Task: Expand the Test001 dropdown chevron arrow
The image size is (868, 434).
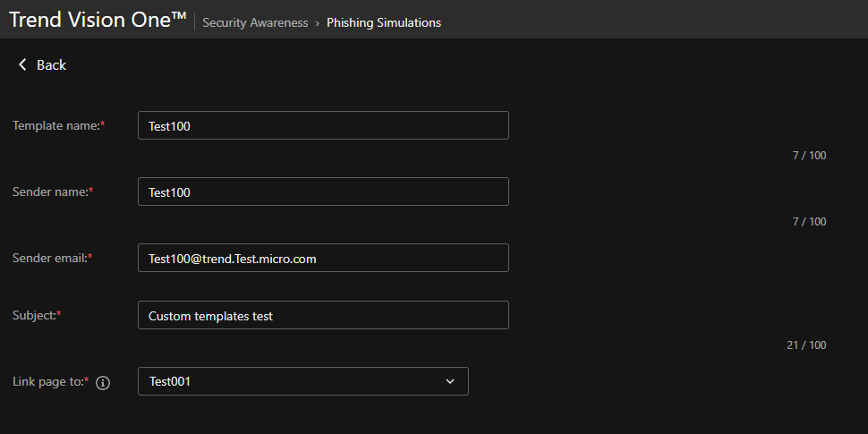Action: [450, 381]
